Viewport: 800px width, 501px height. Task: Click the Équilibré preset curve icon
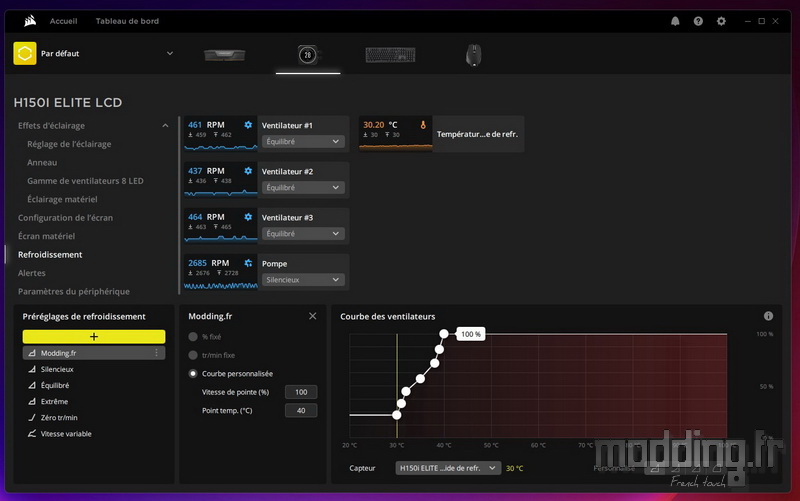pos(32,385)
